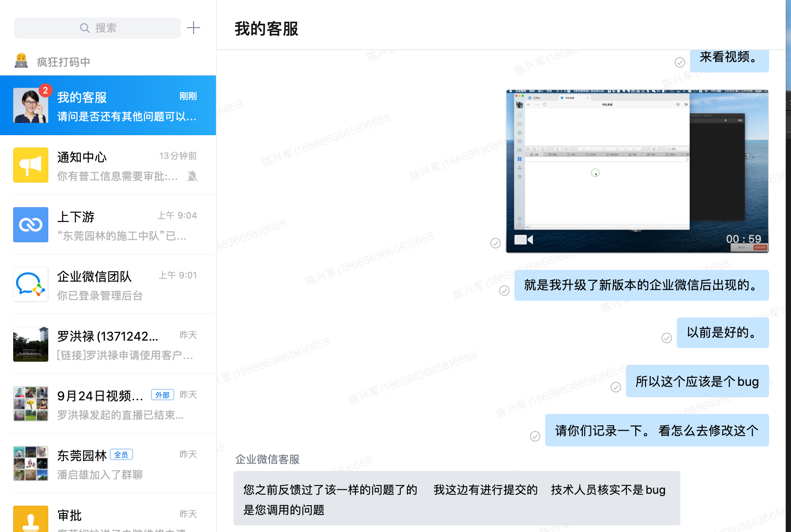This screenshot has height=532, width=791.
Task: Click the sent check beside 请你们记录一下
Action: [535, 436]
